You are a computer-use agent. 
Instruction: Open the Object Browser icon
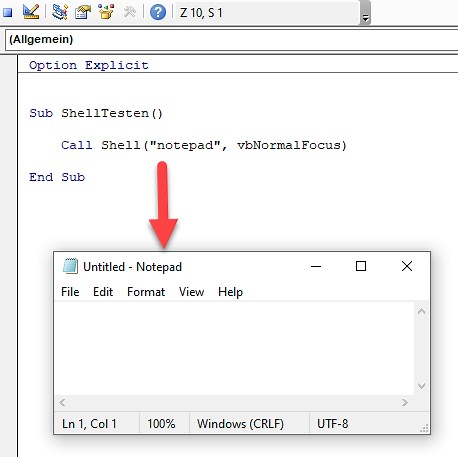[x=106, y=12]
